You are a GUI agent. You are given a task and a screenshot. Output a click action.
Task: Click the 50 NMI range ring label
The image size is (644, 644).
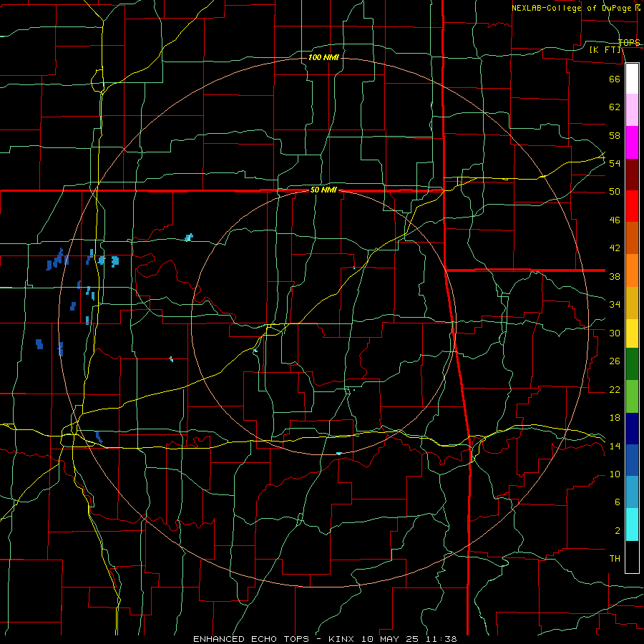(323, 190)
